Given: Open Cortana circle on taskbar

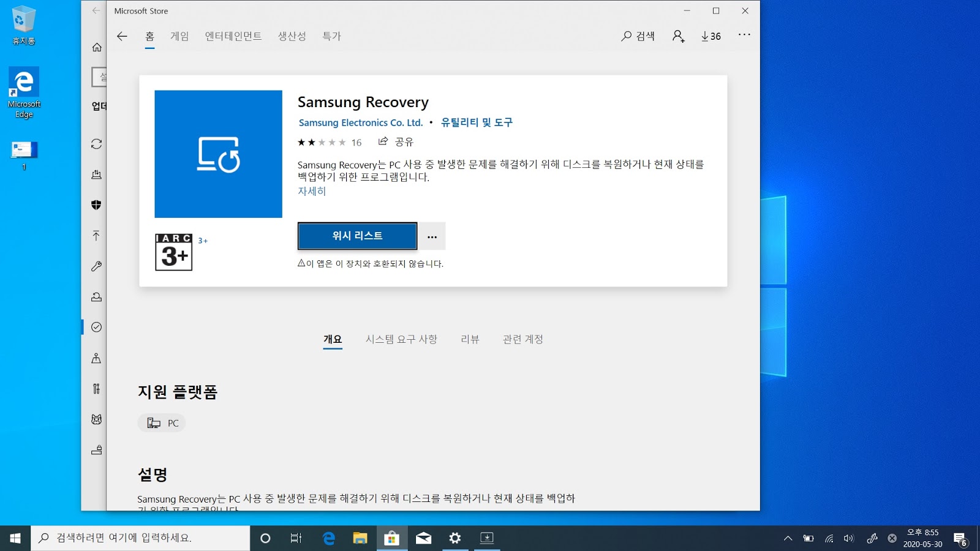Looking at the screenshot, I should click(x=265, y=538).
